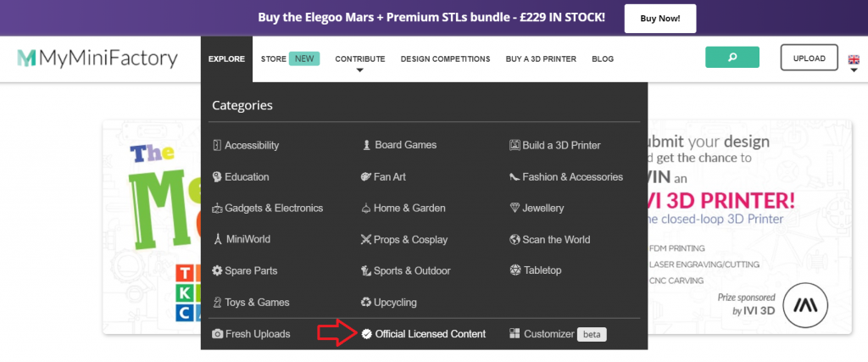The image size is (868, 362).
Task: Open Design Competitions in navigation bar
Action: coord(446,59)
